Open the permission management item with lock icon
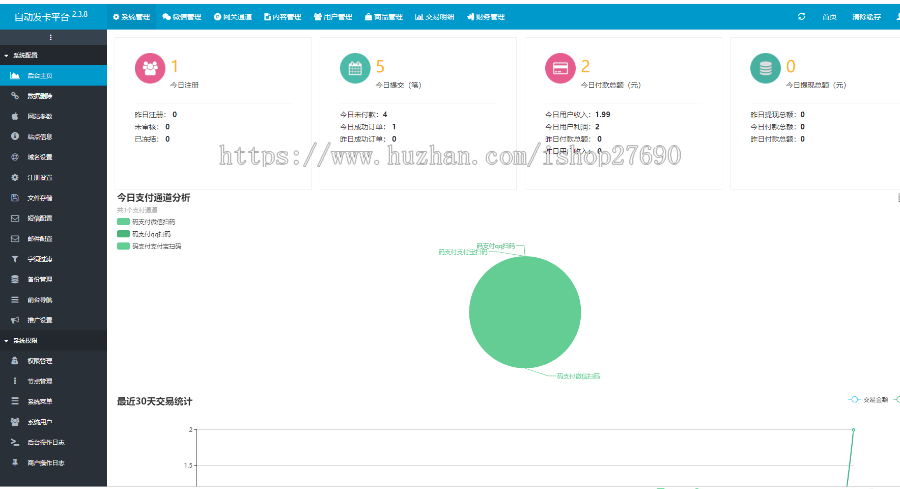Viewport: 900px width, 489px height. click(x=53, y=361)
